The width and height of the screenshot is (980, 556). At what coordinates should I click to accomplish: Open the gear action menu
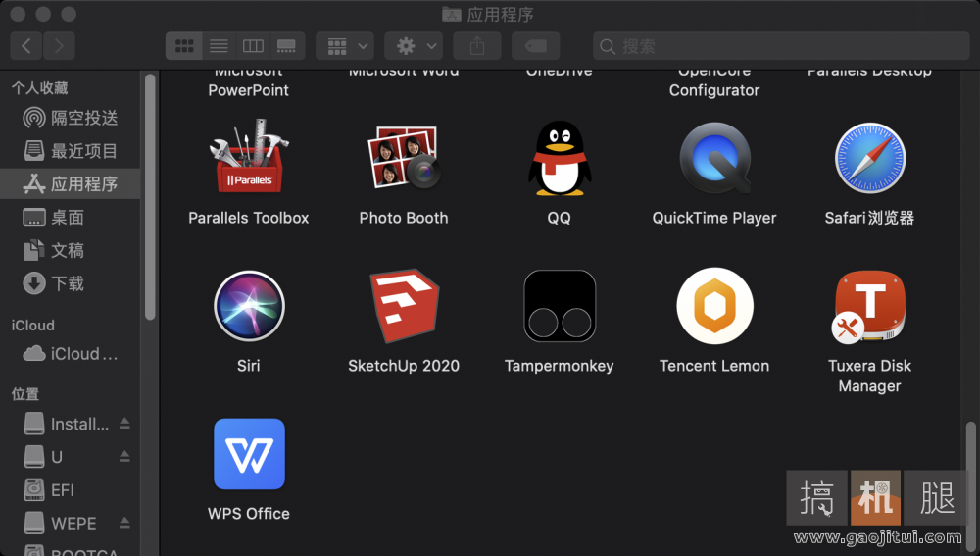click(x=414, y=46)
